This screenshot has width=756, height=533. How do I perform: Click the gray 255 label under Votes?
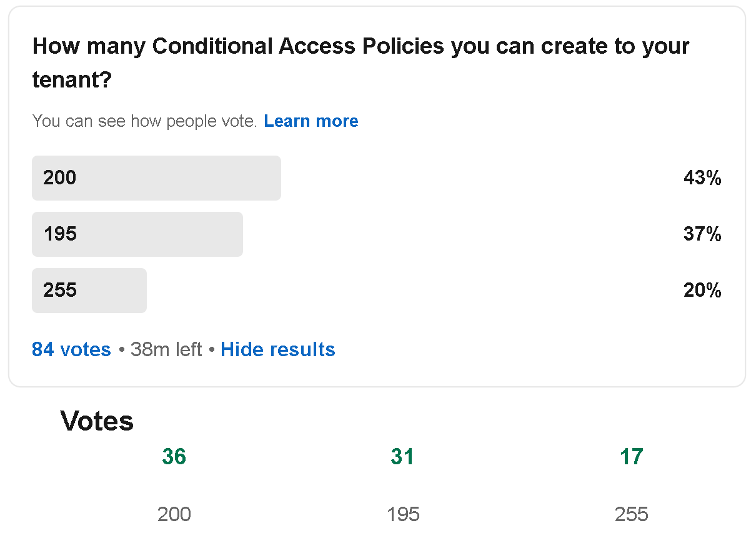click(x=631, y=514)
